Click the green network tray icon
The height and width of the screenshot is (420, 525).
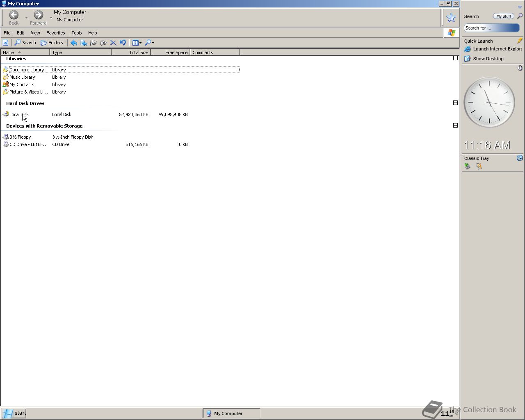click(x=468, y=166)
